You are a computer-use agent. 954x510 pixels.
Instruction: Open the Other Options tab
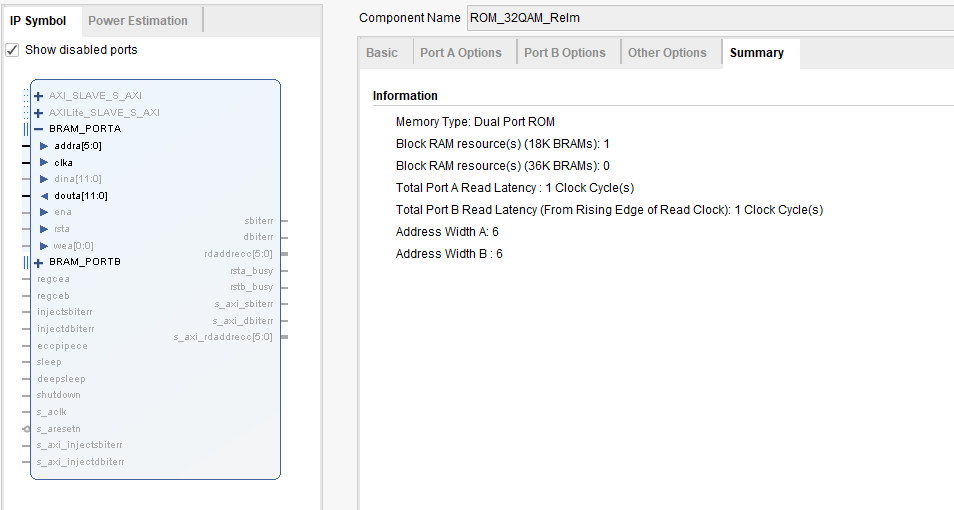click(667, 53)
